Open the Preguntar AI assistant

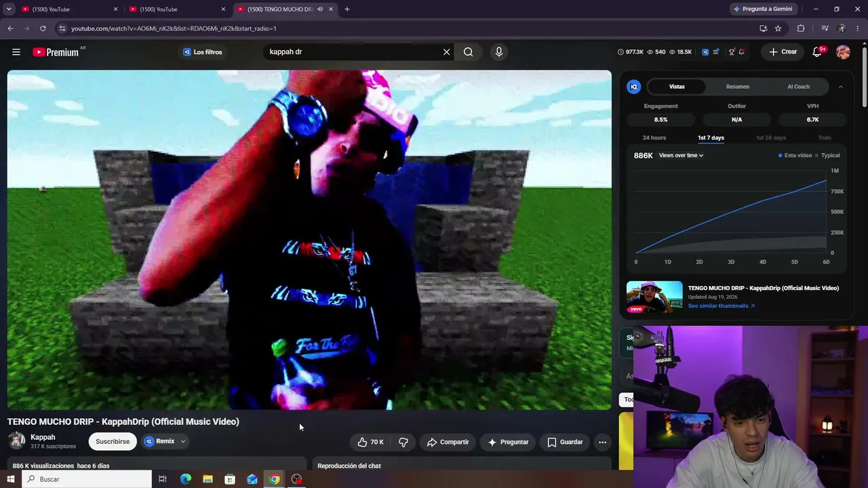point(508,442)
